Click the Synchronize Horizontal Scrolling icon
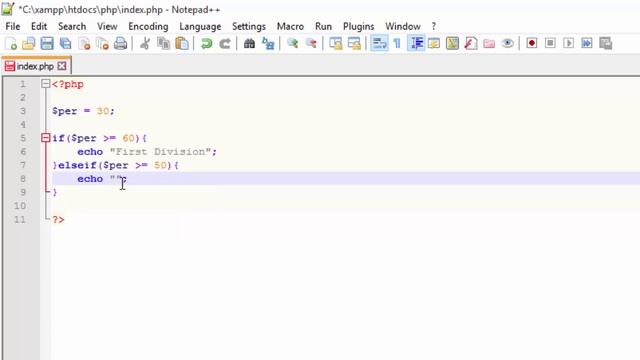Image resolution: width=640 pixels, height=360 pixels. 354,43
